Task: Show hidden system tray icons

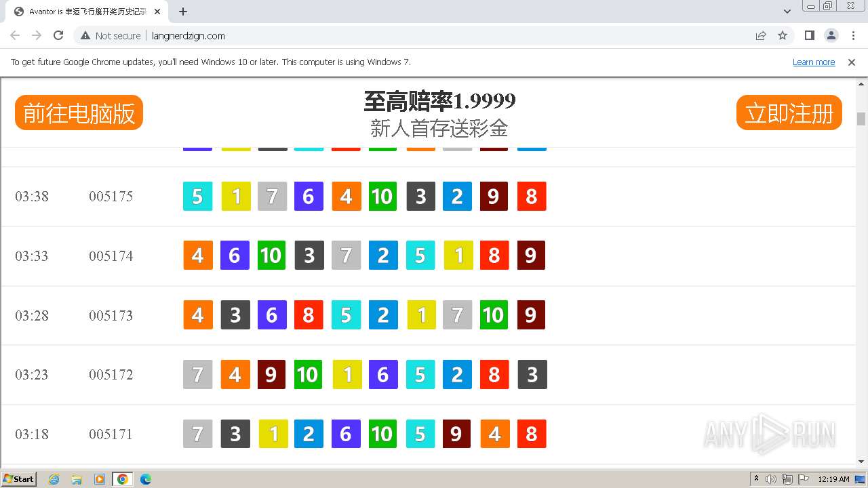Action: (x=757, y=479)
